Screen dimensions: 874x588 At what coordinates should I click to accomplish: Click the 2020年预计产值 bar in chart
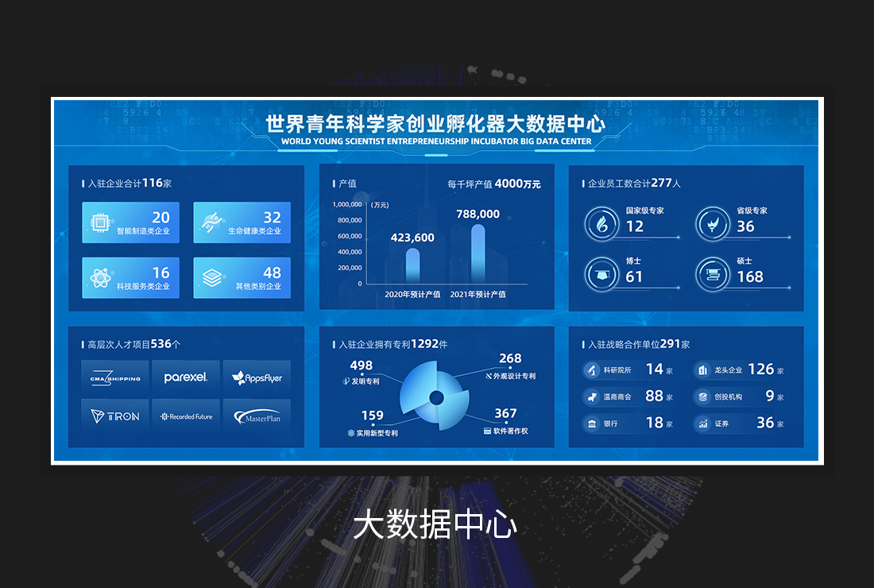tap(412, 265)
